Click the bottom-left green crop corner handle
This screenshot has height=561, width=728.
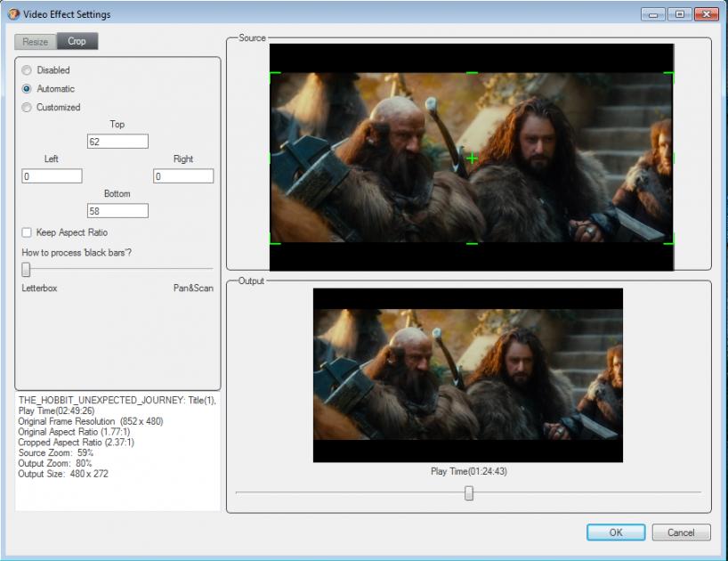[274, 240]
